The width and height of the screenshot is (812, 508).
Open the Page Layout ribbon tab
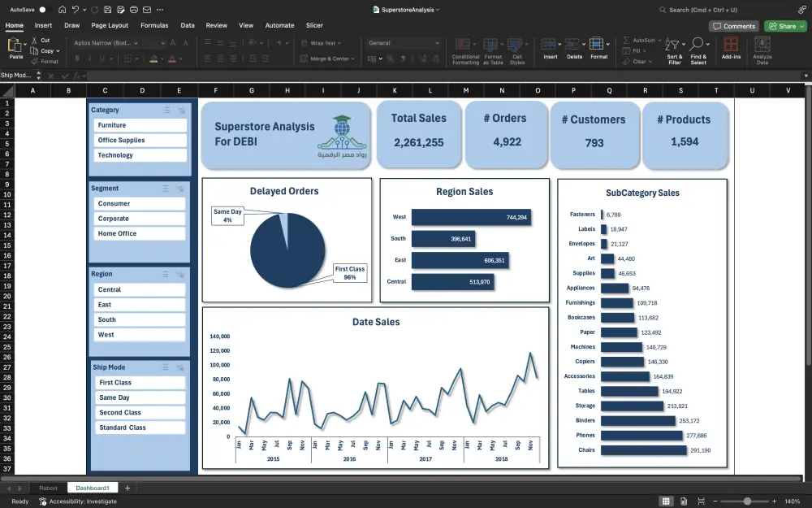pyautogui.click(x=110, y=25)
